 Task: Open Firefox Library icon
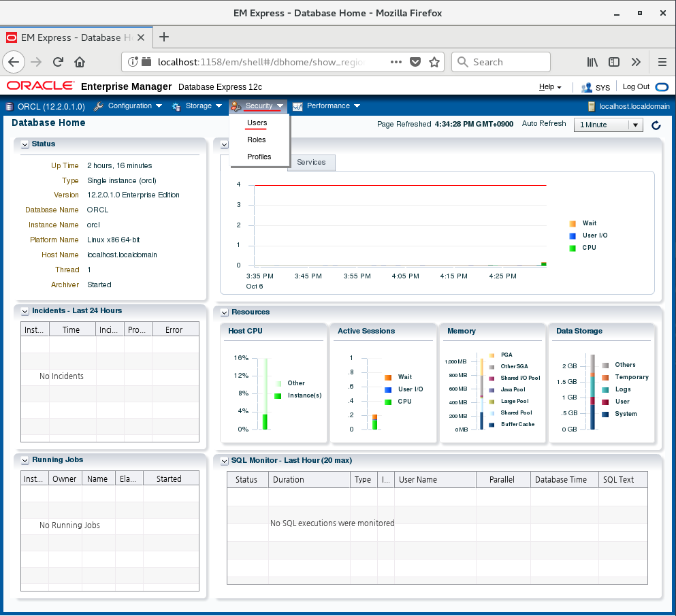592,62
